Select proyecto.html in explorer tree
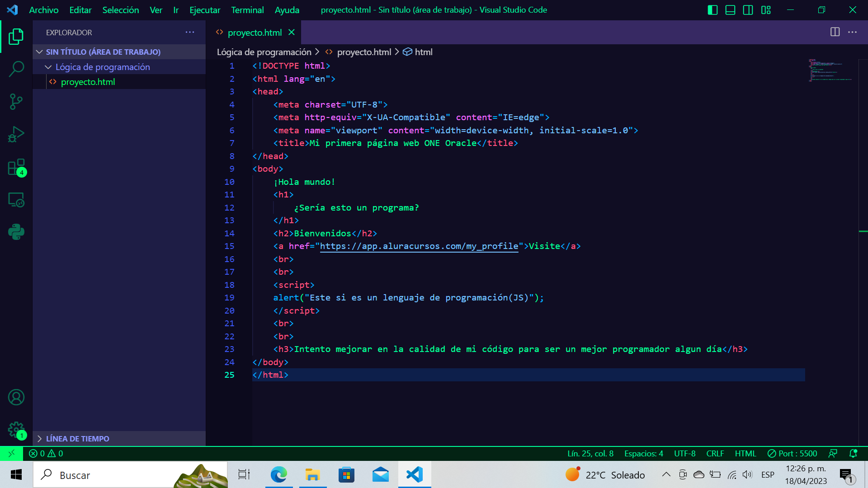 (119, 82)
